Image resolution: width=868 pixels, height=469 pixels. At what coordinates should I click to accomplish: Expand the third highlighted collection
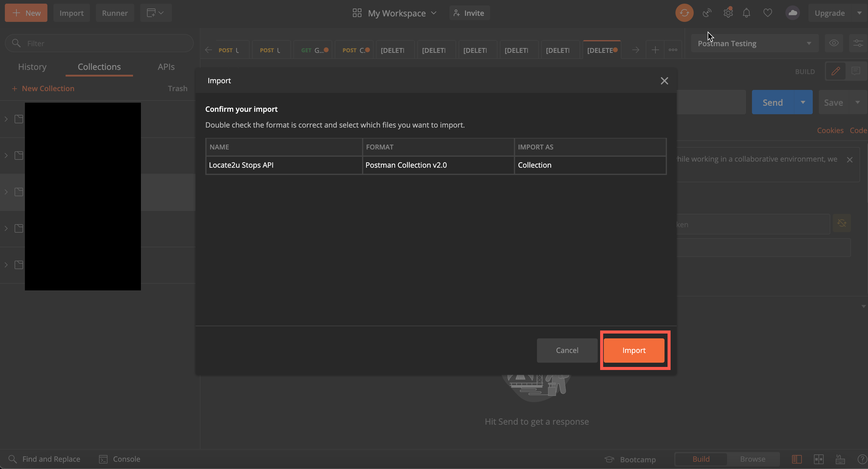(6, 192)
